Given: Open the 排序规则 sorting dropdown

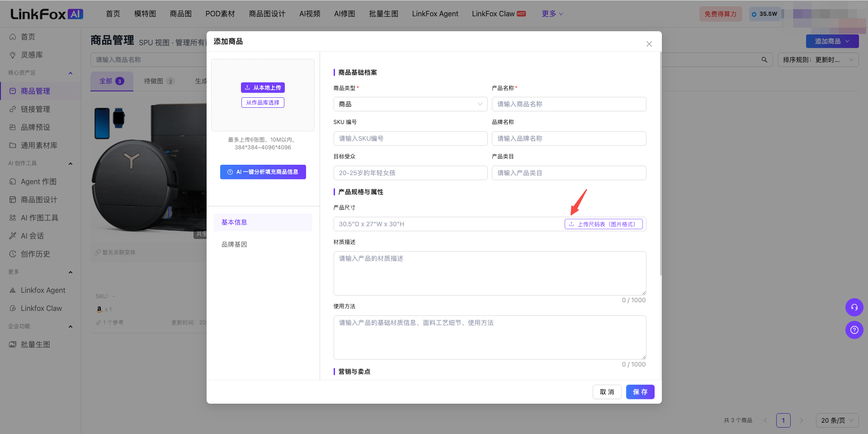Looking at the screenshot, I should (x=818, y=60).
